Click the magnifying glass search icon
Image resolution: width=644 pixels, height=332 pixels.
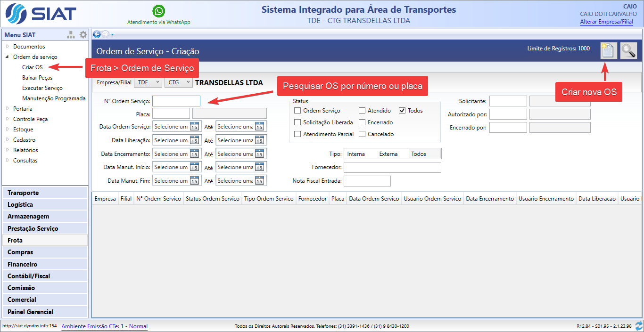628,50
